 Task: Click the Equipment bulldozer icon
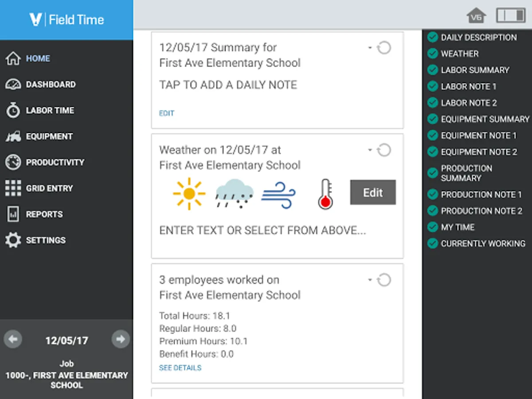click(x=13, y=137)
